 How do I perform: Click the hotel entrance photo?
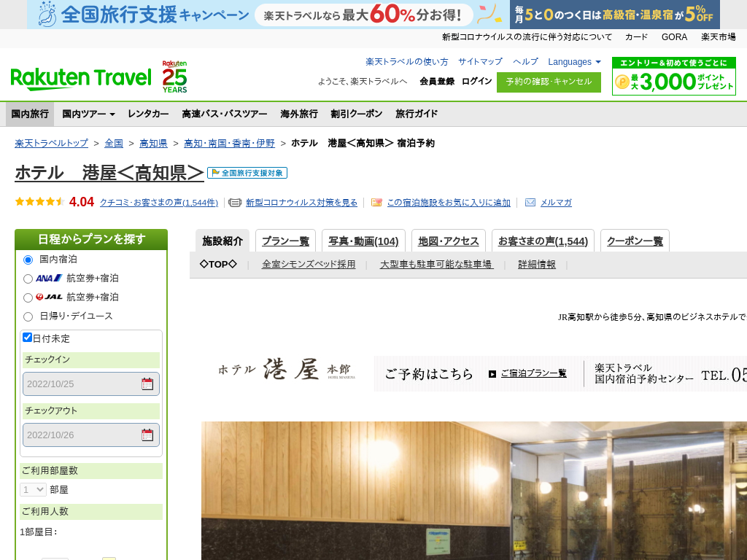(x=474, y=491)
